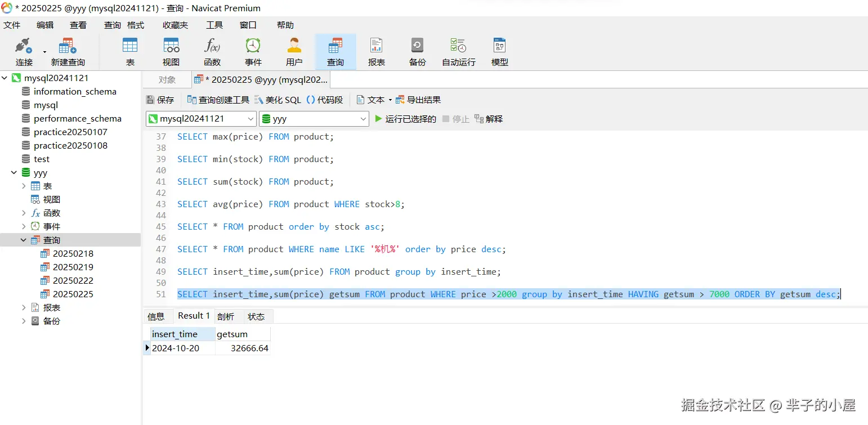Click the getsum column header
868x425 pixels.
tap(243, 334)
